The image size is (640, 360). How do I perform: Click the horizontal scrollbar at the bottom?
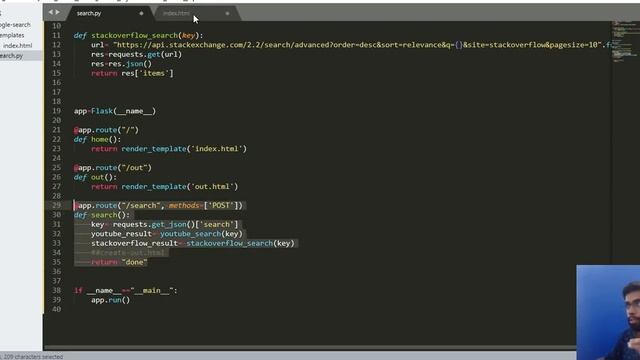coord(309,348)
